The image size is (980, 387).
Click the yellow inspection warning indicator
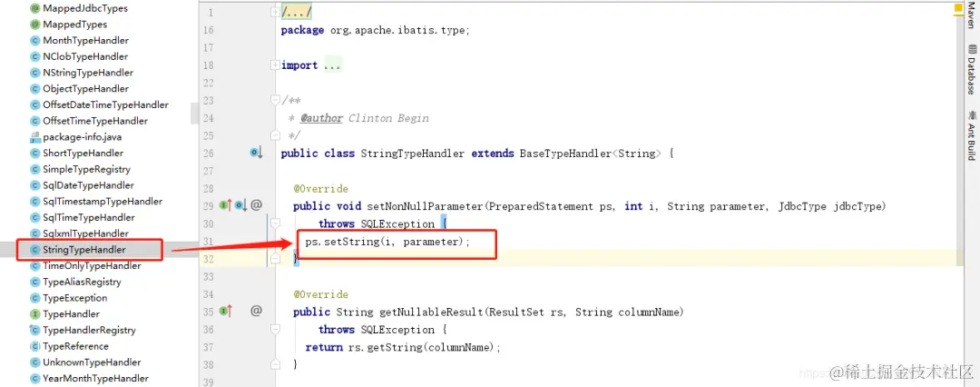pyautogui.click(x=957, y=7)
